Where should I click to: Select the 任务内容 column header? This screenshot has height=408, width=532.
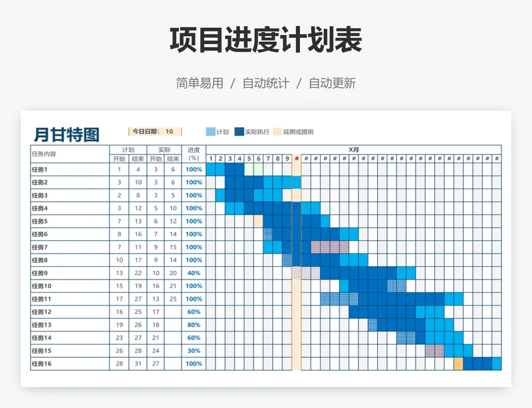pyautogui.click(x=70, y=154)
